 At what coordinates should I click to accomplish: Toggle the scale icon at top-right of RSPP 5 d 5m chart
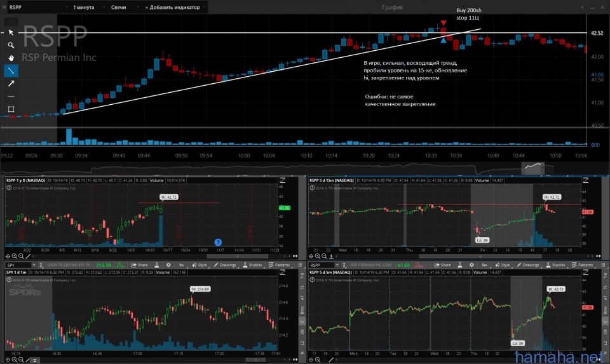[x=585, y=273]
